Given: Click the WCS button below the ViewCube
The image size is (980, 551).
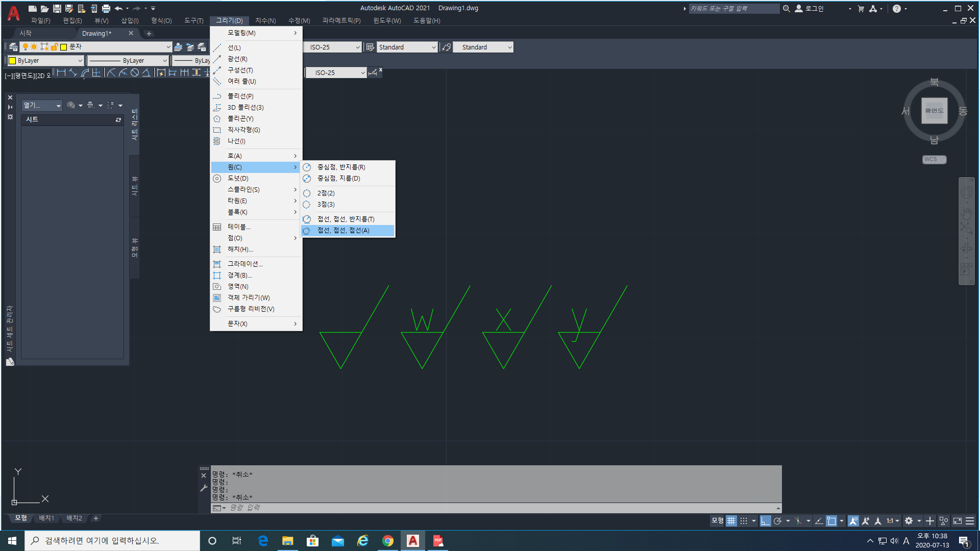Looking at the screenshot, I should pos(934,160).
